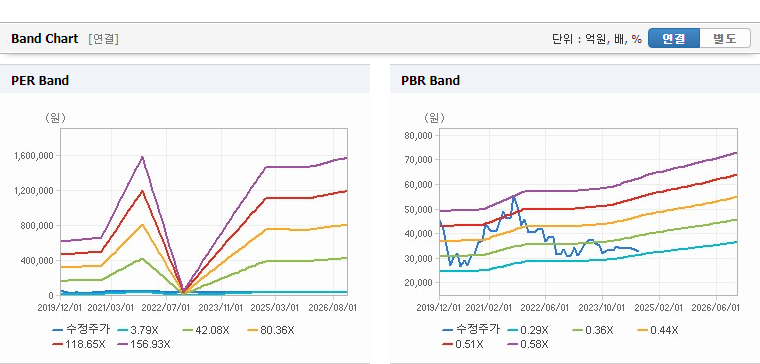Toggle 118.65X series in PER legend
Viewport: 760px width, 364px height.
point(79,344)
